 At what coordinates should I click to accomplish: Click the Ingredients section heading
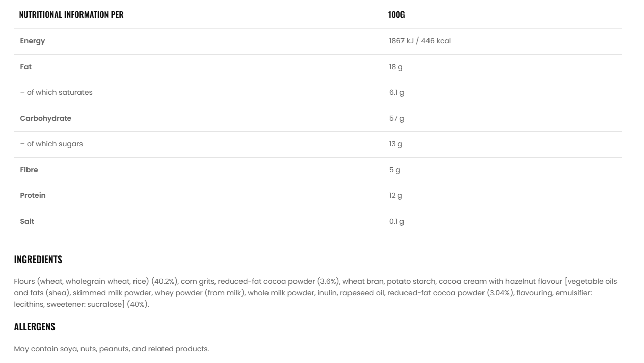tap(38, 260)
